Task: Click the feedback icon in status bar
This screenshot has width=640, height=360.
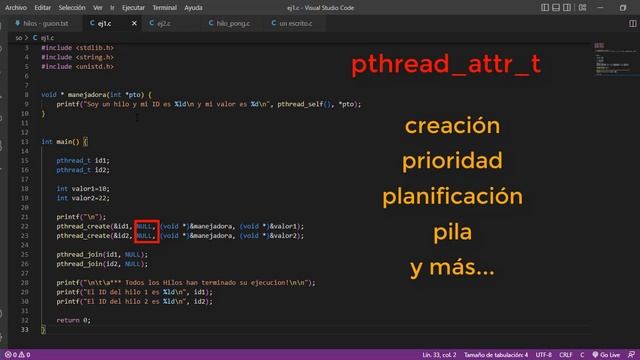Action: [631, 355]
